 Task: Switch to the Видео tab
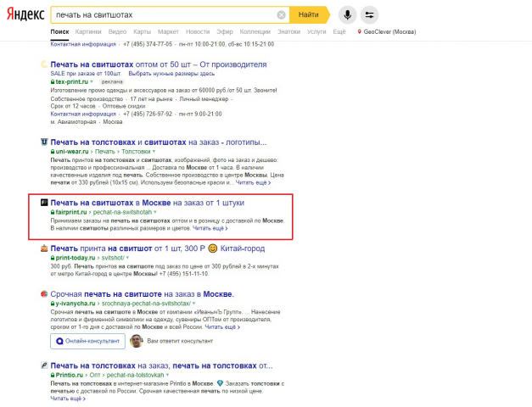pyautogui.click(x=117, y=31)
